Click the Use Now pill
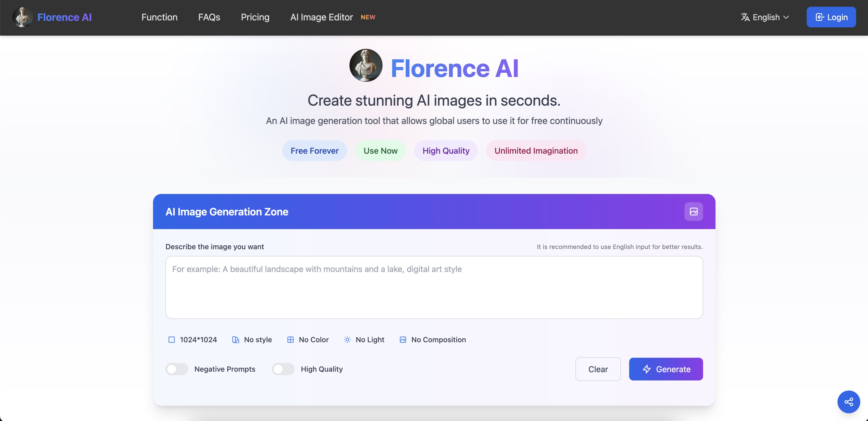The height and width of the screenshot is (421, 868). [x=380, y=151]
